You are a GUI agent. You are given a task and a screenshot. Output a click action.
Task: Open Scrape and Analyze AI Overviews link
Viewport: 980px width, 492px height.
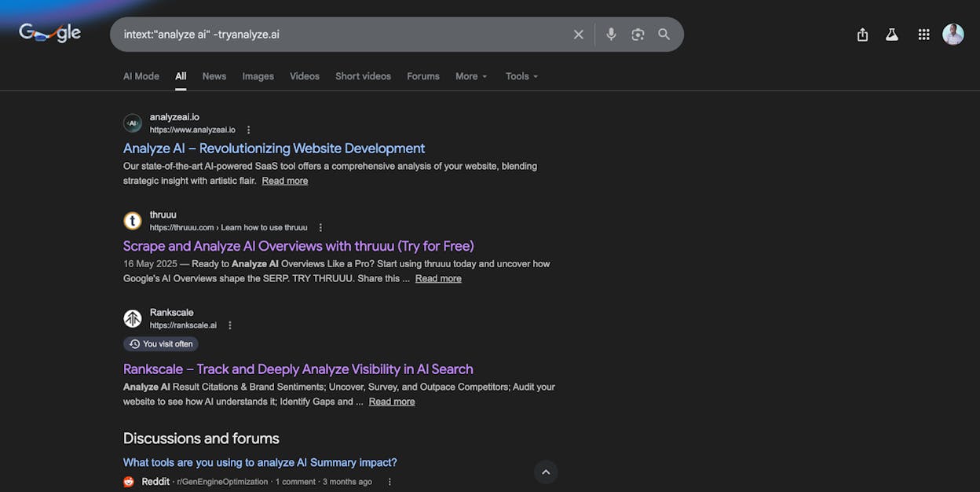298,246
